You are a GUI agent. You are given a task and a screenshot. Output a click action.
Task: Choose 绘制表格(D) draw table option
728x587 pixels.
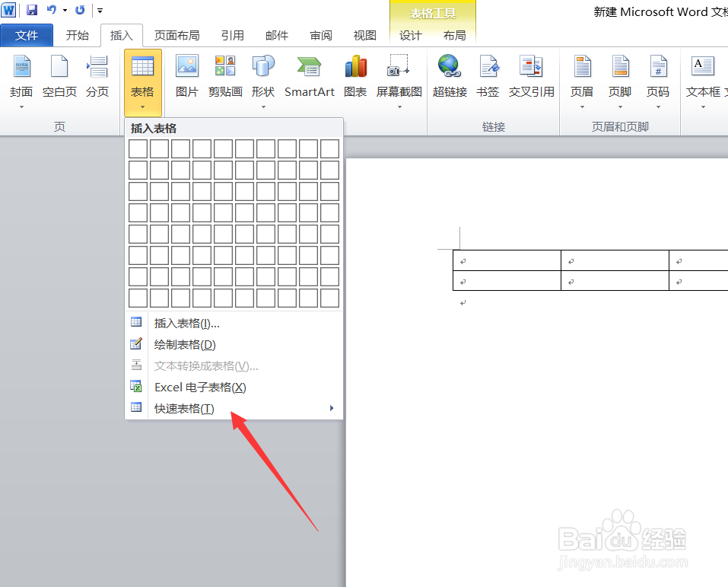point(234,344)
